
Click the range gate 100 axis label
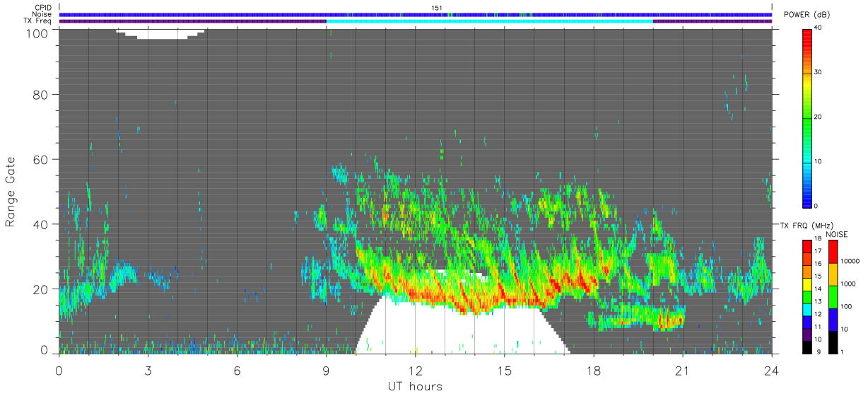(35, 33)
